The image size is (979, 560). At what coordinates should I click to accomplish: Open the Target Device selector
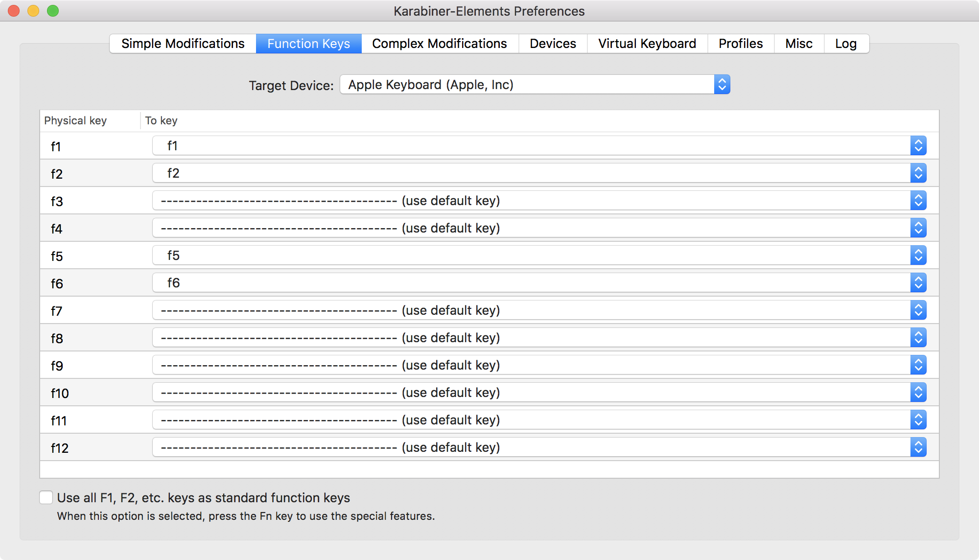[535, 85]
